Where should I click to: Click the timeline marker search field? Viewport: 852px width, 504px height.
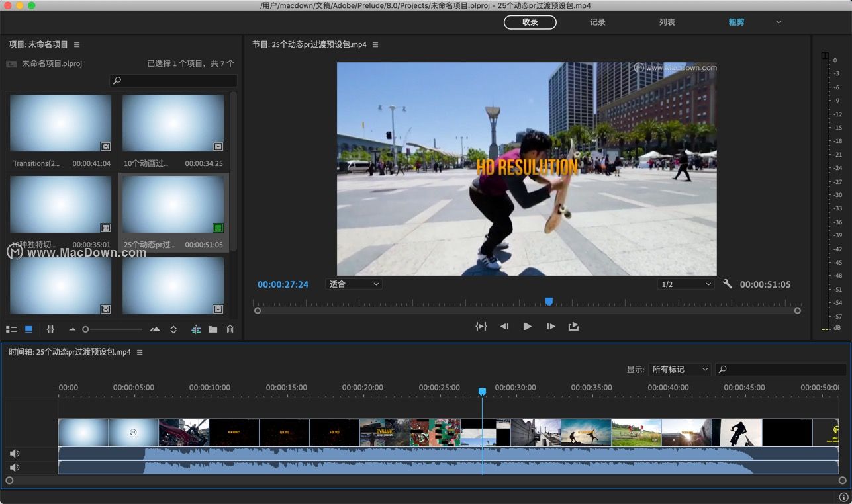[x=782, y=370]
